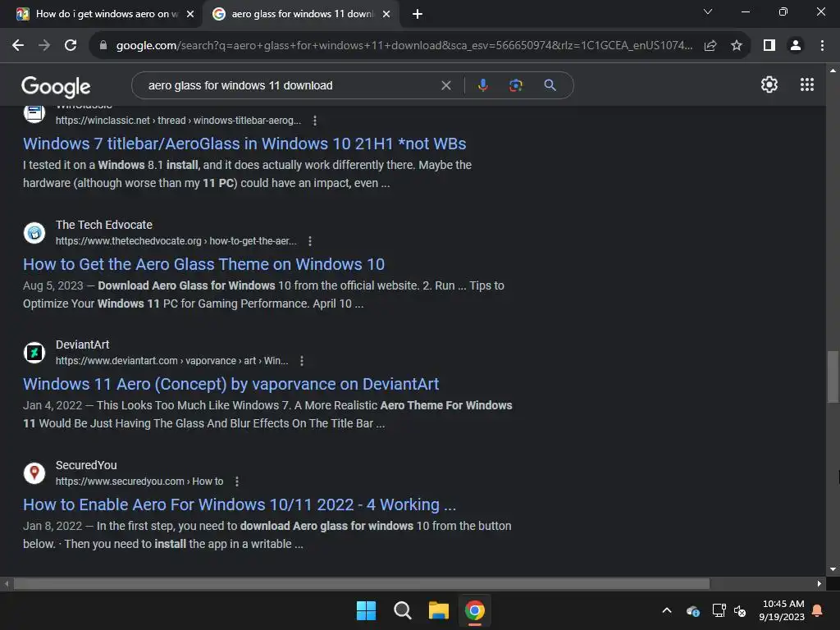Open the Chrome profile avatar menu
Screen dimensions: 840x630
[796, 46]
